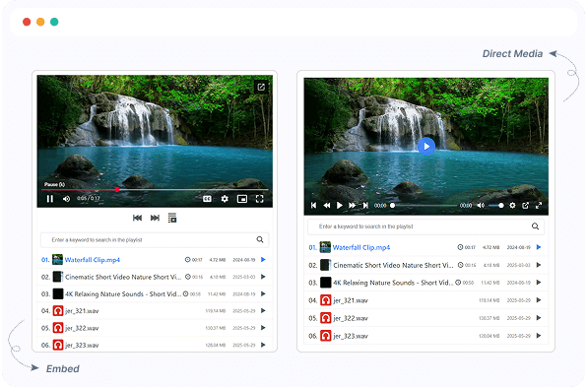This screenshot has height=387, width=588.
Task: Select jer_322.wav in the Embed playlist
Action: 82,328
